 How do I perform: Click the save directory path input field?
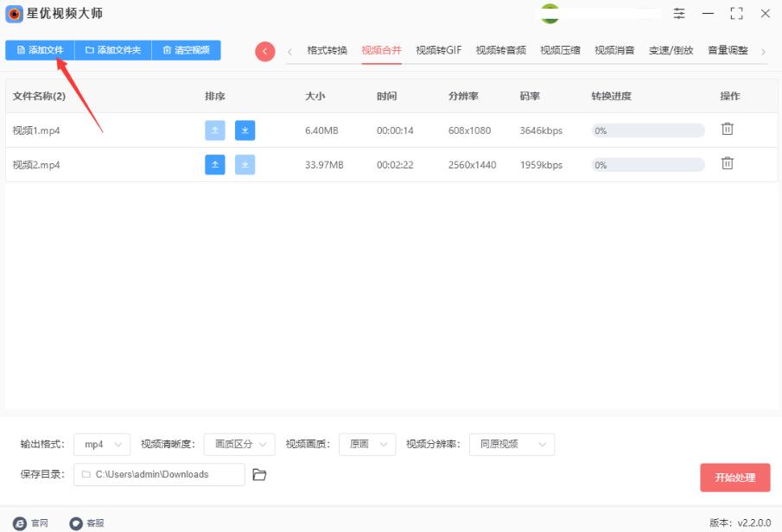160,474
